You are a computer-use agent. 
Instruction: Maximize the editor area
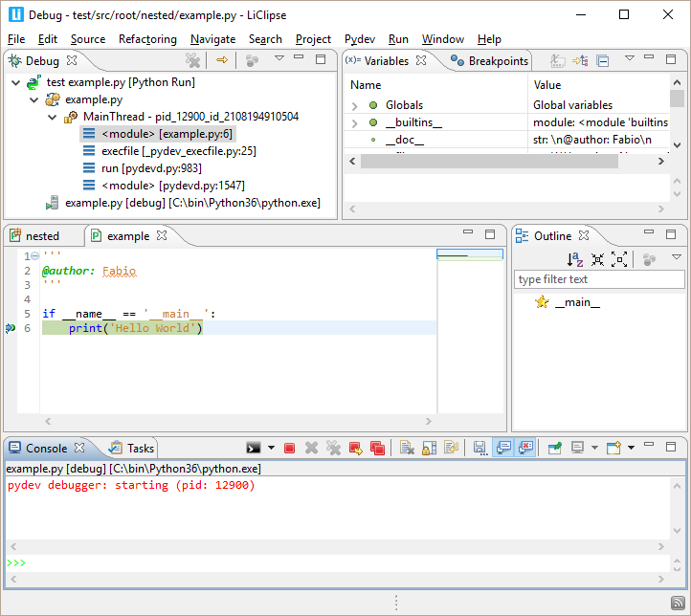point(490,234)
